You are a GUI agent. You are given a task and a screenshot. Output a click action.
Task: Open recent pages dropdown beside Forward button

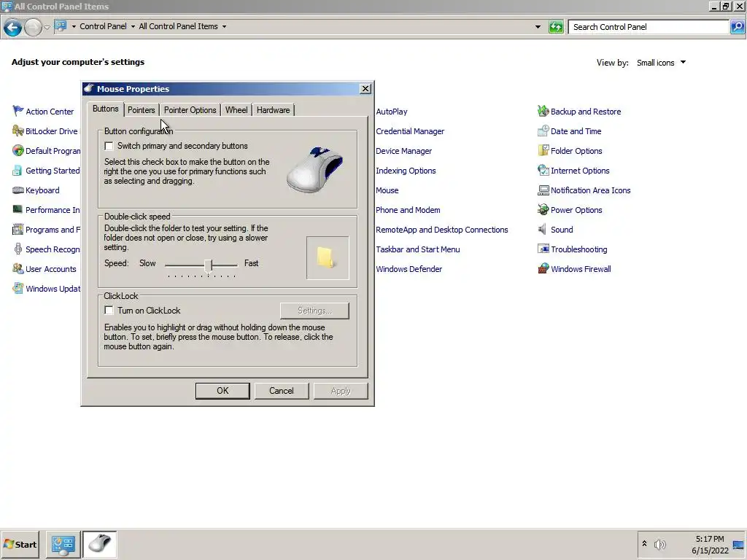(47, 27)
